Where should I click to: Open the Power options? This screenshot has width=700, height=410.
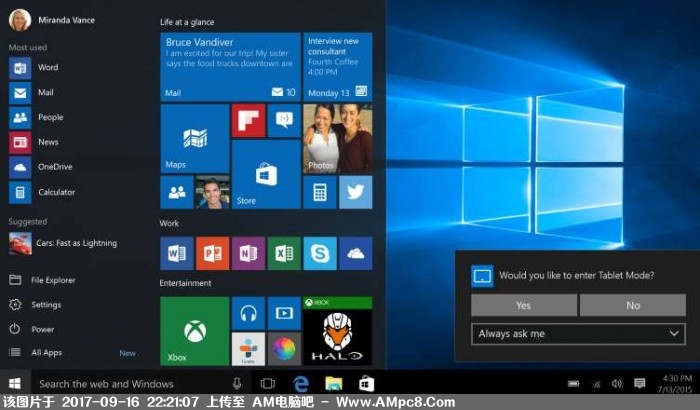[31, 329]
